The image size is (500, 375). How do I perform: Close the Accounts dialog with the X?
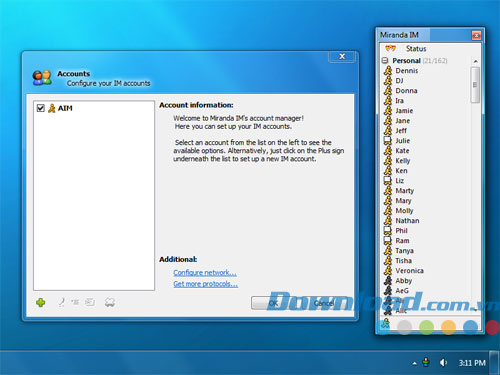click(x=342, y=56)
